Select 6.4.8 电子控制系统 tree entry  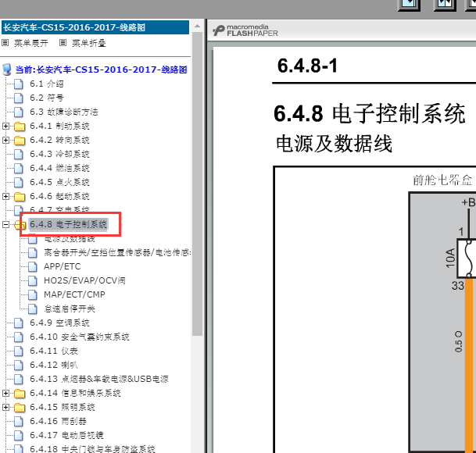[x=68, y=224]
